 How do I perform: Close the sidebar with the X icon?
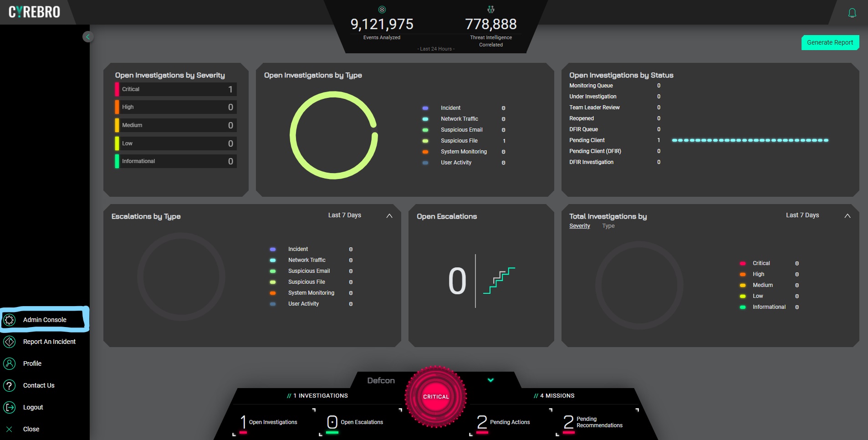[9, 429]
